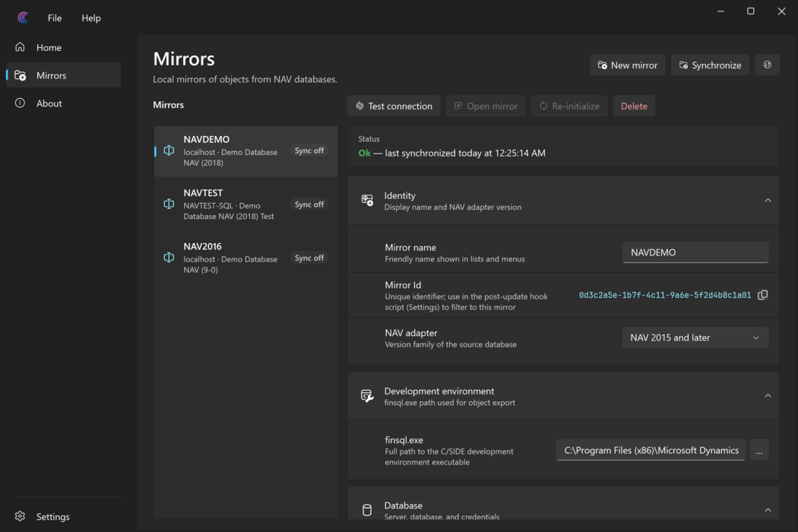The width and height of the screenshot is (798, 532).
Task: Open Settings from the sidebar
Action: pyautogui.click(x=64, y=516)
